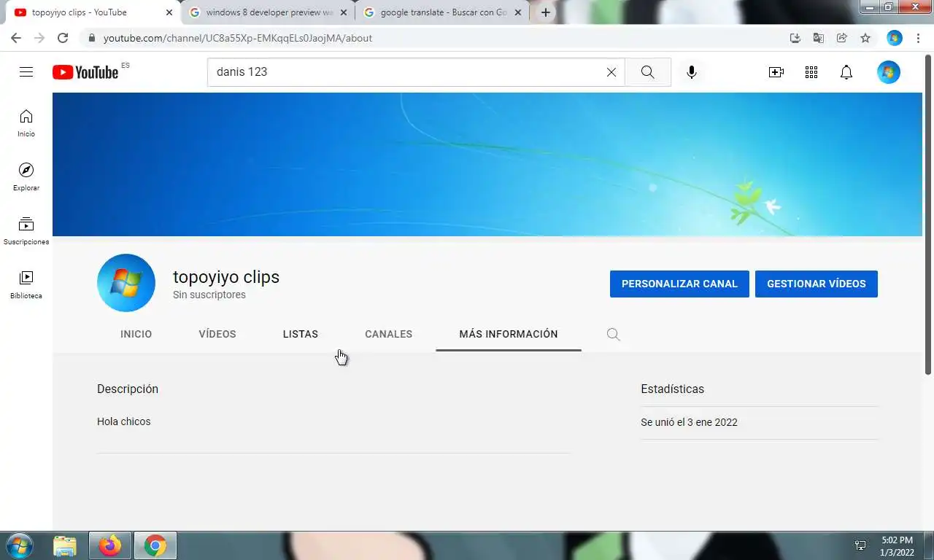Click the Descripción heading
Image resolution: width=934 pixels, height=560 pixels.
click(128, 389)
